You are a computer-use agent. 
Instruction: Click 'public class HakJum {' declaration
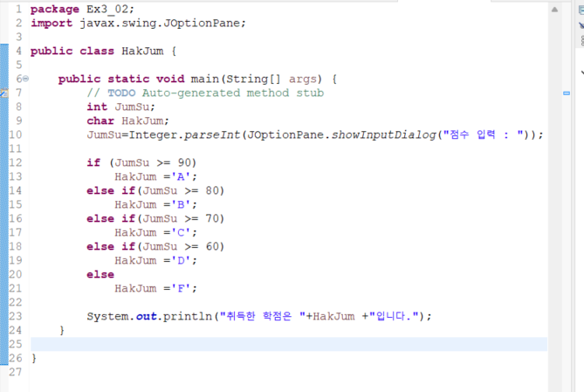pos(103,51)
